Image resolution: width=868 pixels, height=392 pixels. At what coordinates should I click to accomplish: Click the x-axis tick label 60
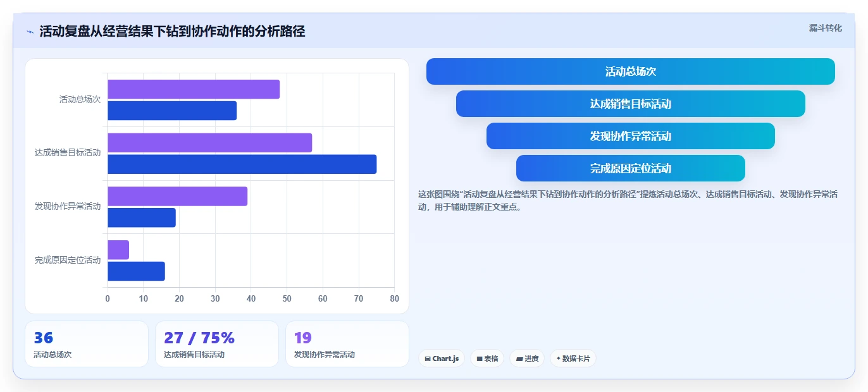point(323,298)
